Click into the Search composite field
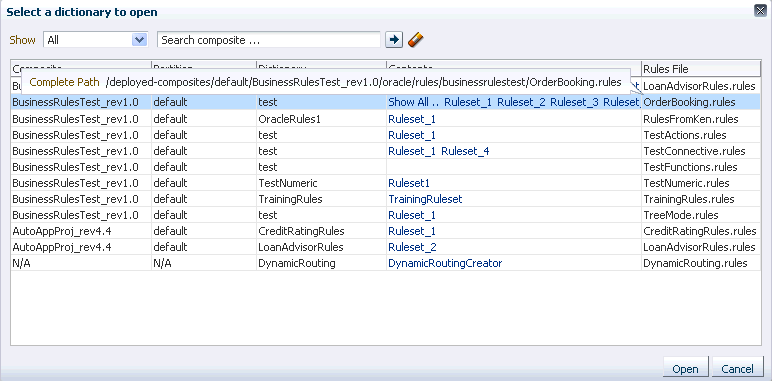Image resolution: width=772 pixels, height=381 pixels. [269, 40]
